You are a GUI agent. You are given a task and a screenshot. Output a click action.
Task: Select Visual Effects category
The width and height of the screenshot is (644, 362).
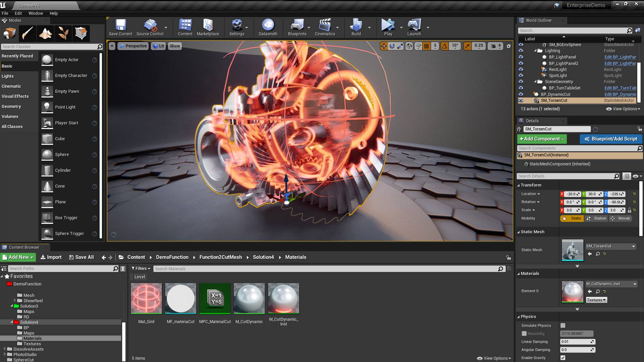coord(19,96)
